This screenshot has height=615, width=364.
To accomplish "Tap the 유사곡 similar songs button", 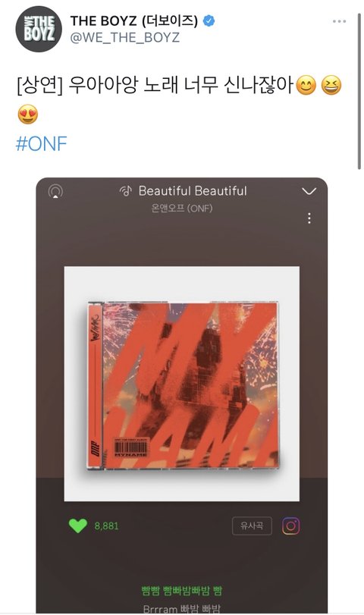I will pyautogui.click(x=252, y=526).
